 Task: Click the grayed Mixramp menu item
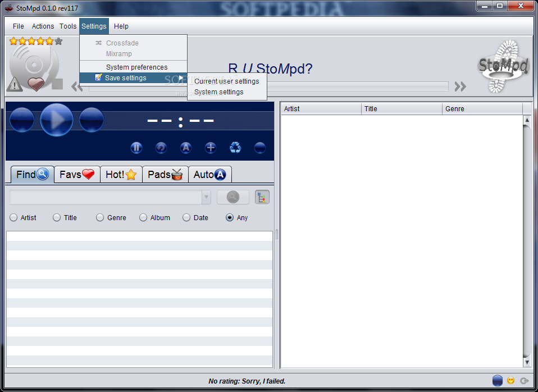[134, 53]
